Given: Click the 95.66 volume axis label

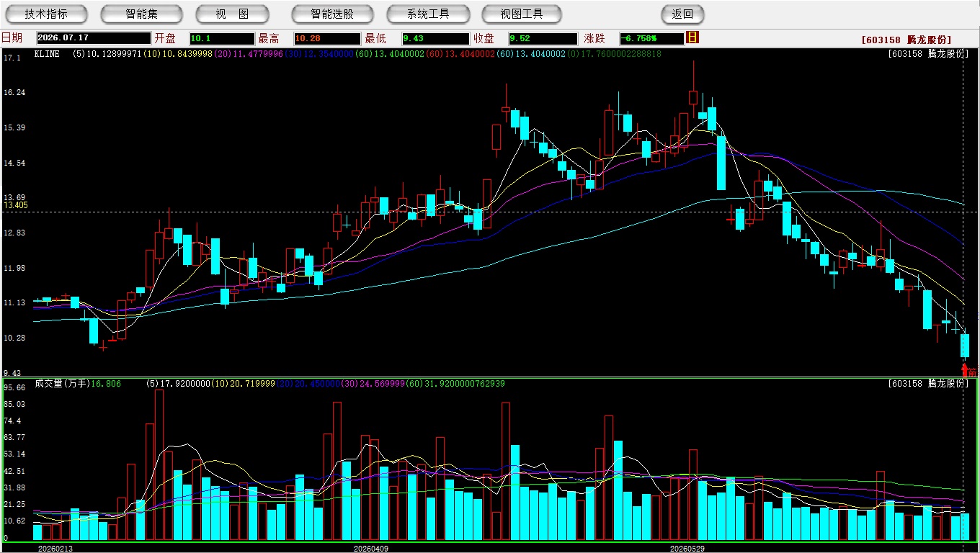Looking at the screenshot, I should tap(15, 387).
